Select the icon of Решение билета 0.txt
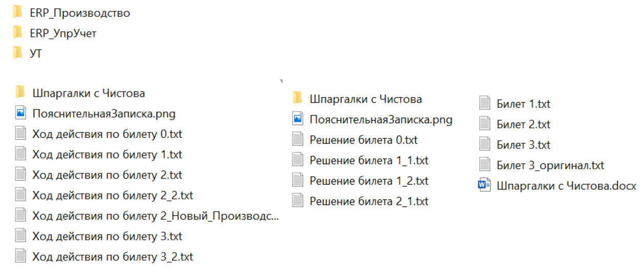This screenshot has height=274, width=644. point(297,140)
